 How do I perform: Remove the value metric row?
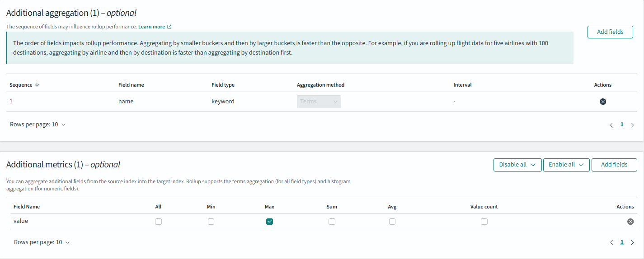tap(630, 222)
